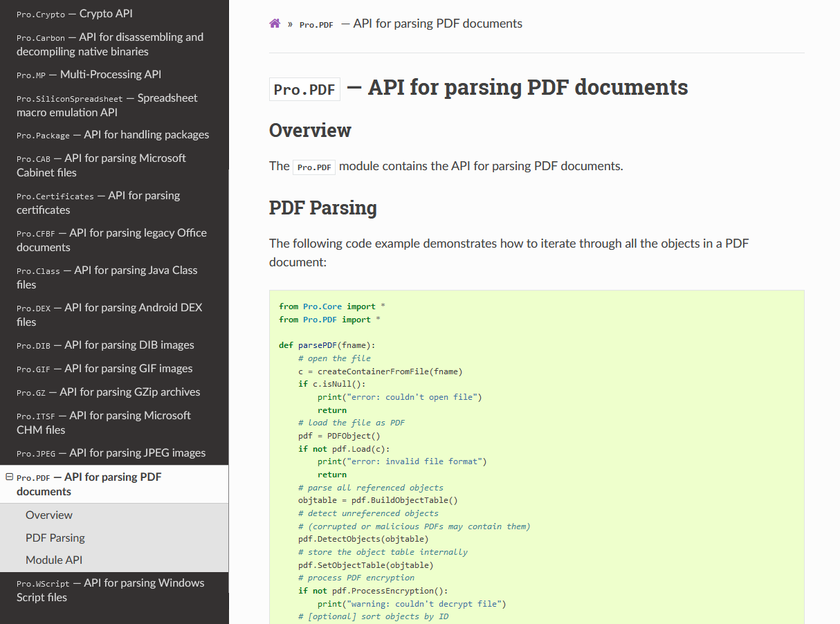Click the home icon in breadcrumbs

point(275,24)
